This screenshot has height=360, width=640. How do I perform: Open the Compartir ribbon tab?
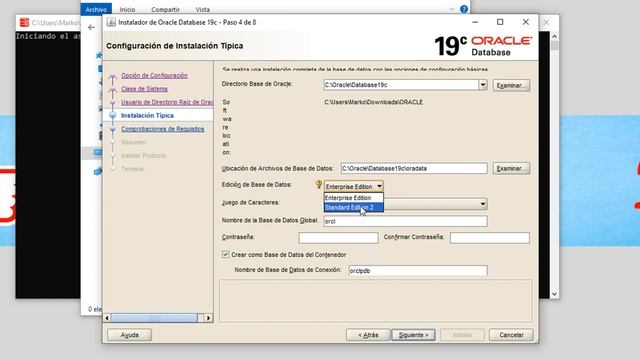165,9
